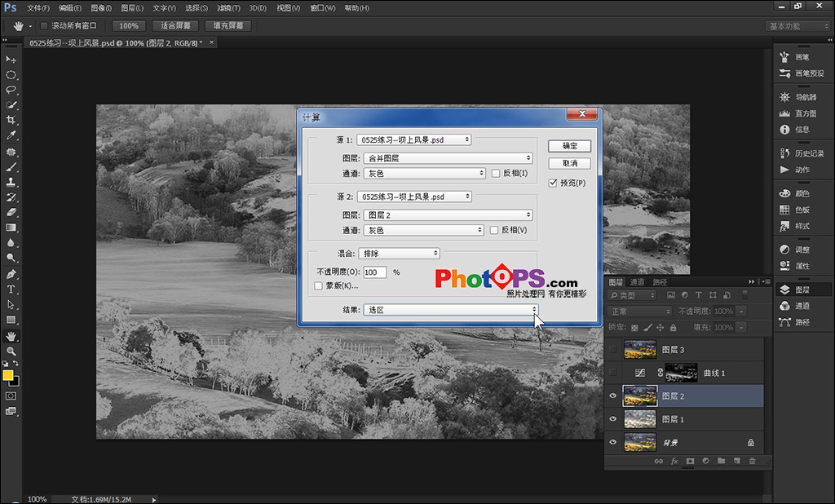Screen dimensions: 835x504
Task: Select the Blur tool
Action: tap(11, 242)
